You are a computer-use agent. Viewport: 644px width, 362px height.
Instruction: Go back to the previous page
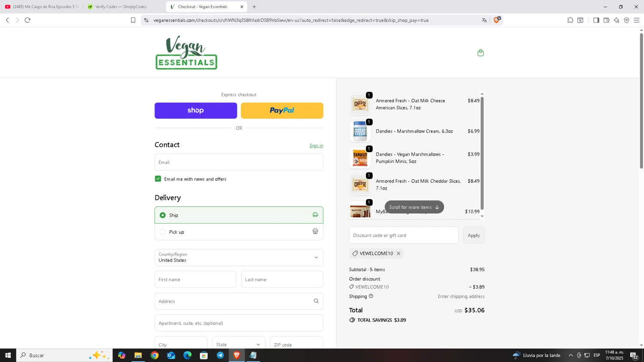[7, 20]
